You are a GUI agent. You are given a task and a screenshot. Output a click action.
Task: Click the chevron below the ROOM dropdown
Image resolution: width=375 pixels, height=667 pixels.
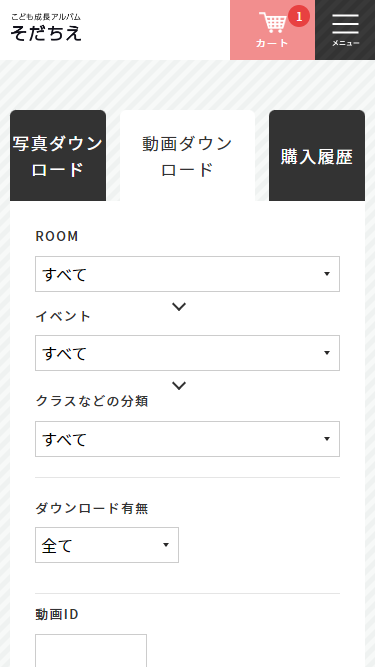pyautogui.click(x=179, y=306)
